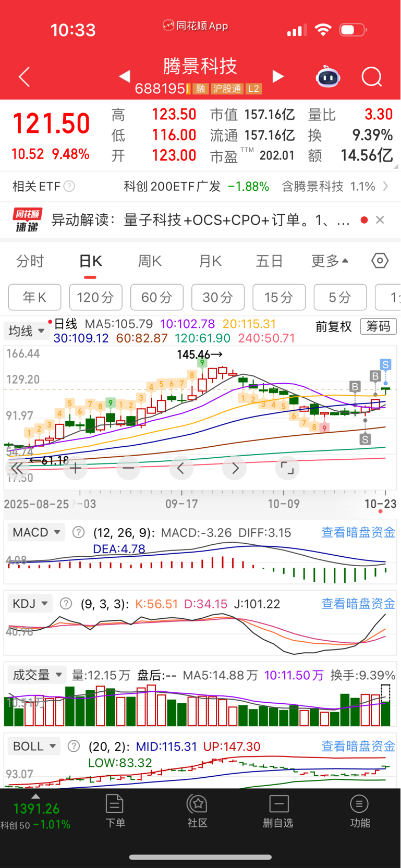The image size is (401, 868).
Task: Switch to 周K tab
Action: [x=150, y=261]
